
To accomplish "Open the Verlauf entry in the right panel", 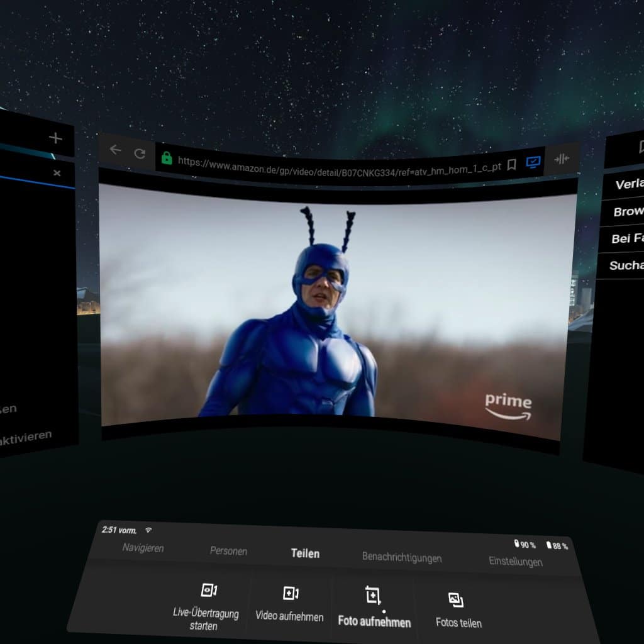I will pyautogui.click(x=629, y=184).
